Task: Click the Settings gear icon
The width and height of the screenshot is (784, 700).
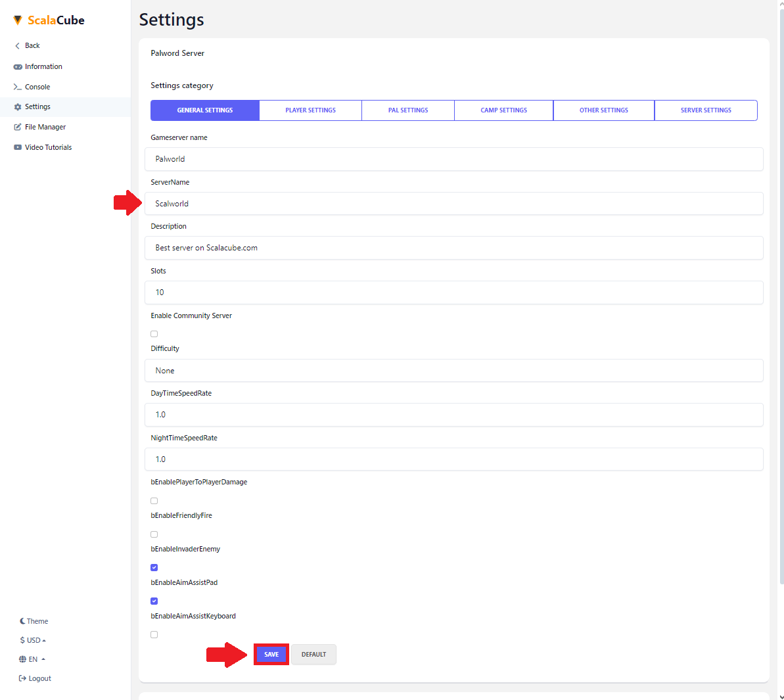Action: point(17,106)
